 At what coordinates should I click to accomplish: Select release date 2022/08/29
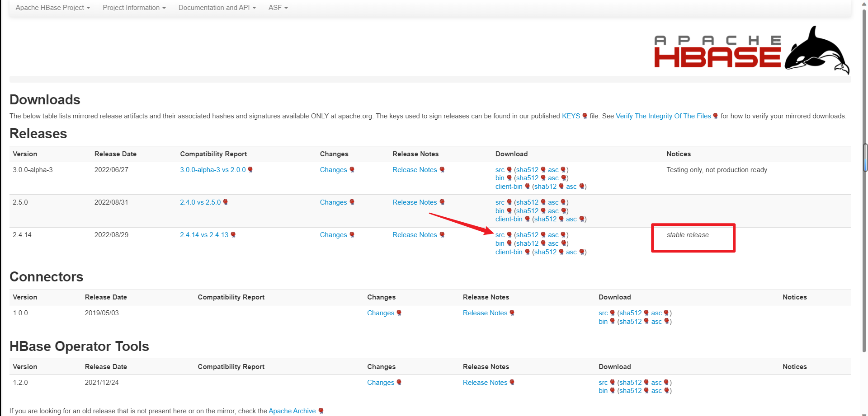click(111, 235)
